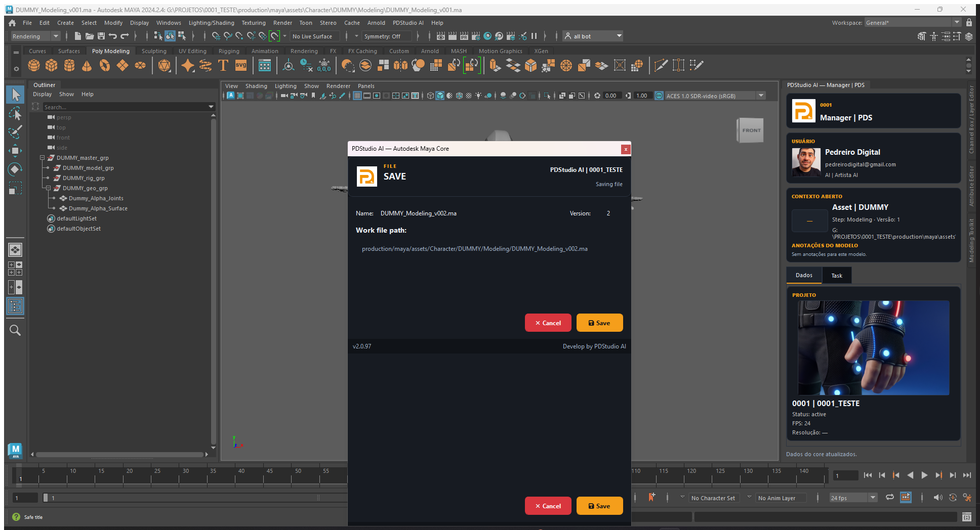Create a polygon torus from the shelf
The height and width of the screenshot is (530, 980).
coord(105,65)
